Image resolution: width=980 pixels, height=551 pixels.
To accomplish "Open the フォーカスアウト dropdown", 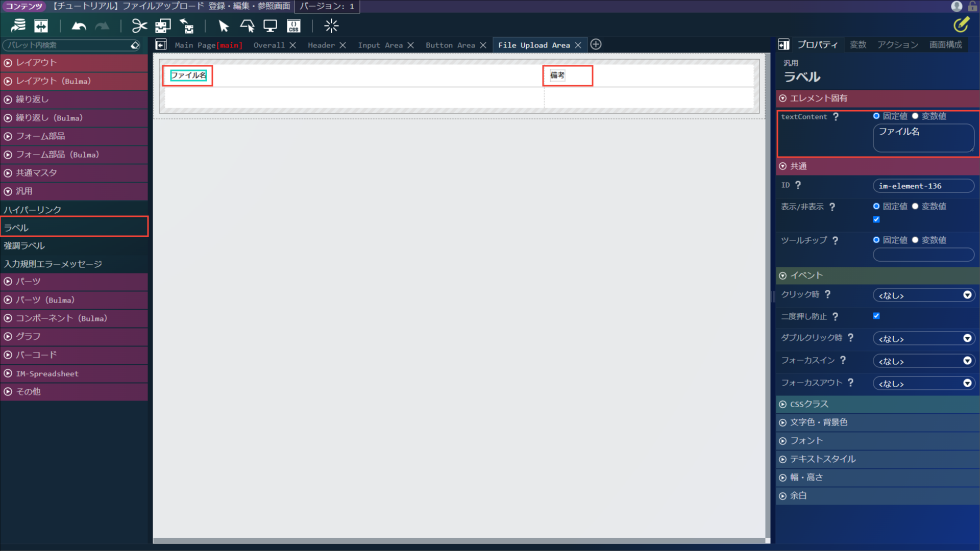I will 924,383.
